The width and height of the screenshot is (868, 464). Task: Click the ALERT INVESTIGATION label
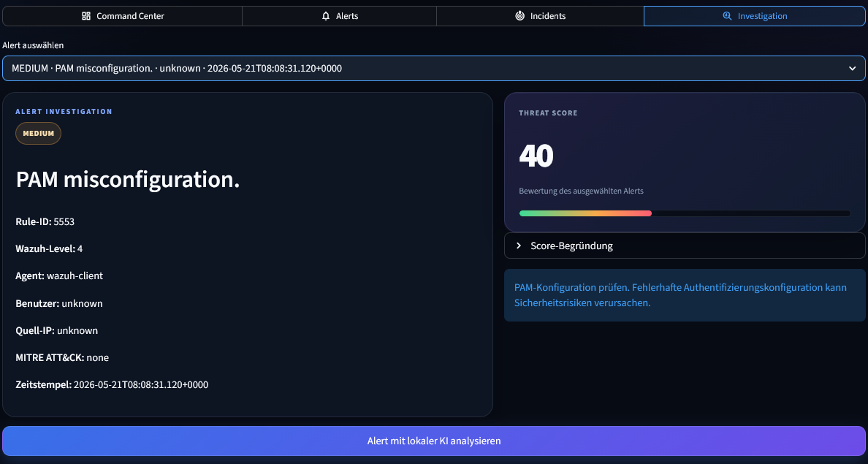pyautogui.click(x=64, y=111)
